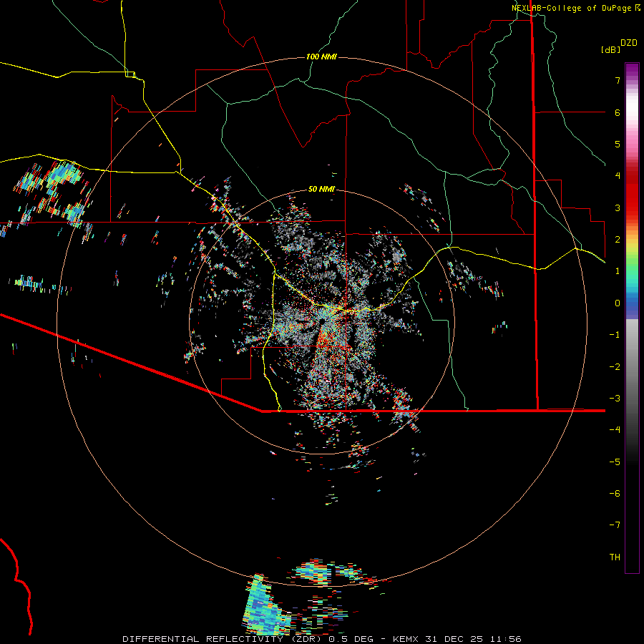The image size is (644, 644).
Task: Click the "TH" threshold label on the scale
Action: tap(615, 557)
